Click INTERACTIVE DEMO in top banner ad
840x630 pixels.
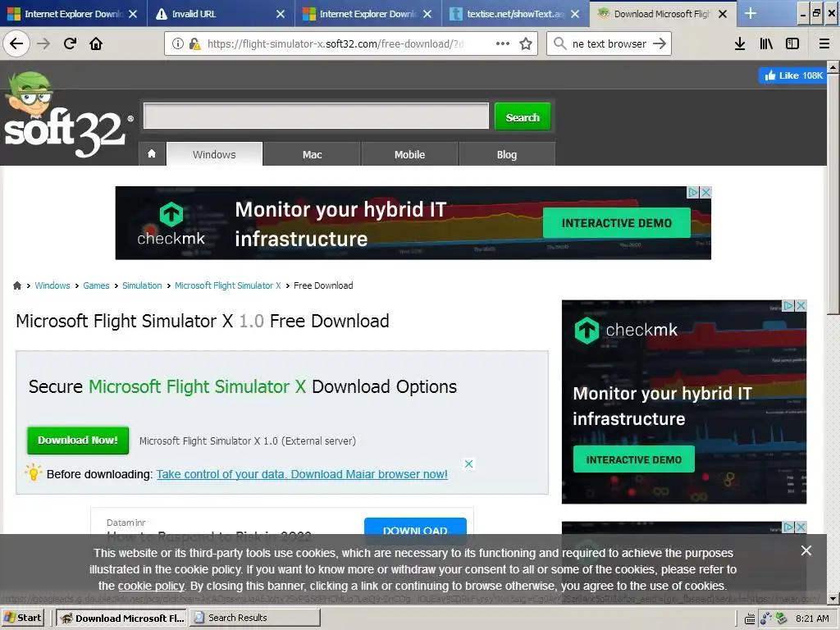pos(617,223)
